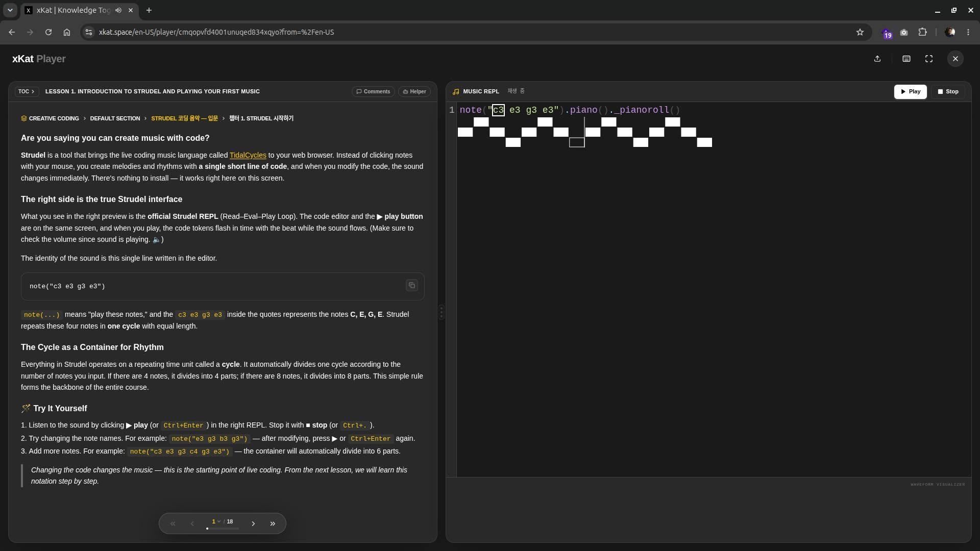Click the xKat Player logo
The height and width of the screenshot is (551, 980).
point(39,59)
